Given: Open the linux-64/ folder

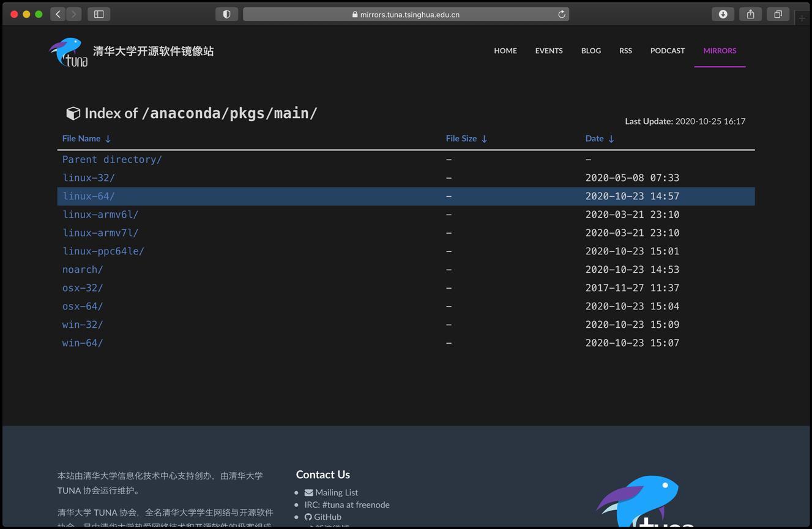Looking at the screenshot, I should 89,196.
